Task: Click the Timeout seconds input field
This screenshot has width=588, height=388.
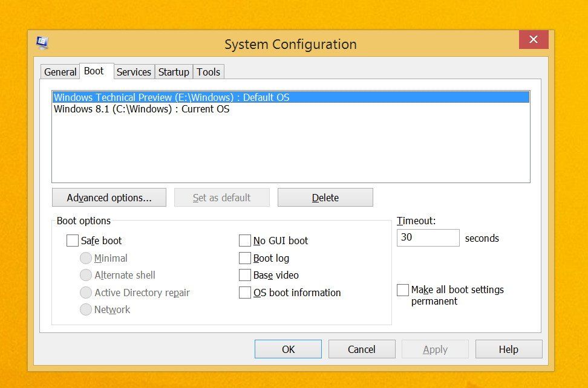Action: [x=428, y=238]
